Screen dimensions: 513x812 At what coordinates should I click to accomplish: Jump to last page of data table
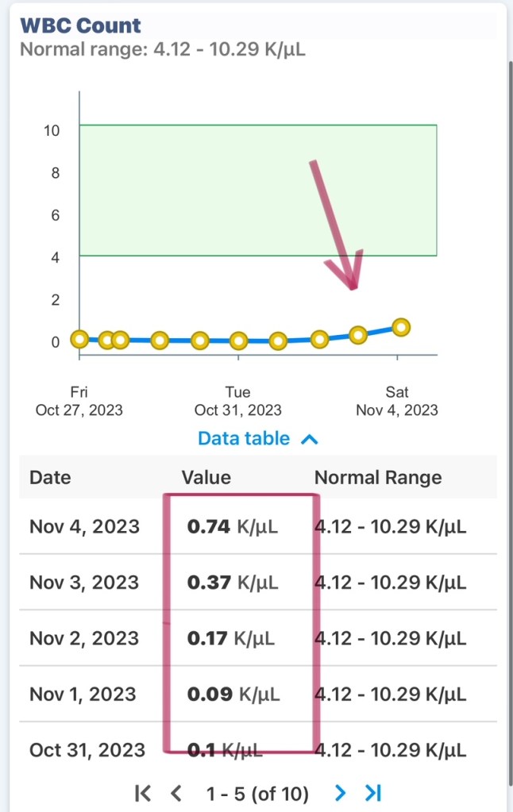[372, 792]
